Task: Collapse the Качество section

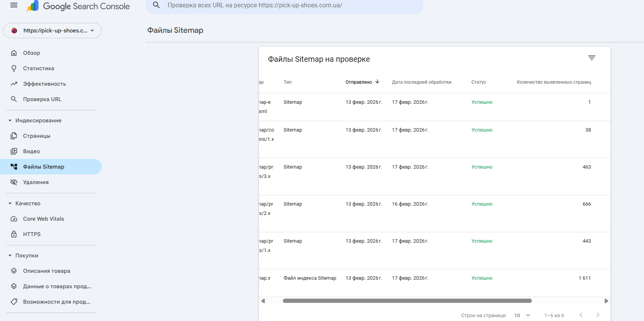Action: [x=10, y=203]
